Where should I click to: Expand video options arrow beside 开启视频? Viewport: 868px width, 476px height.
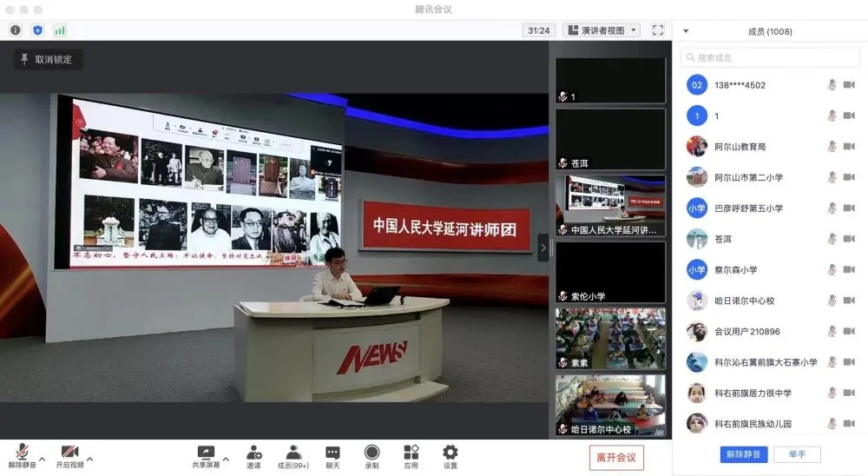[x=89, y=459]
